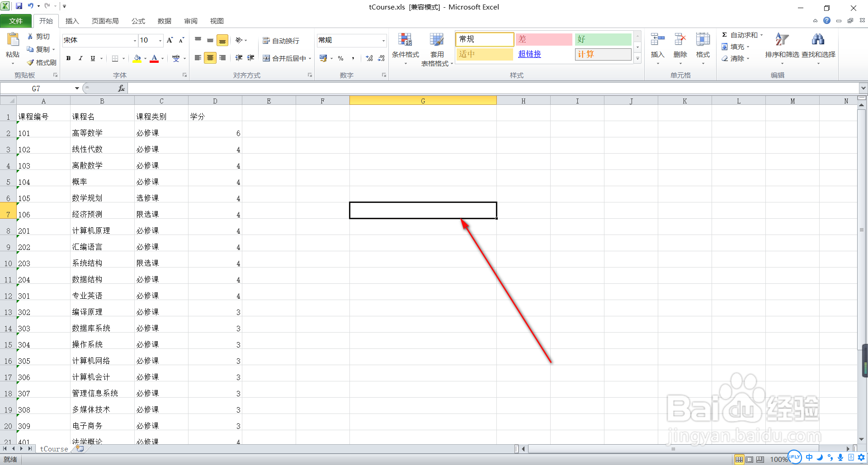The width and height of the screenshot is (868, 465).
Task: Open the font size dropdown
Action: tap(160, 41)
